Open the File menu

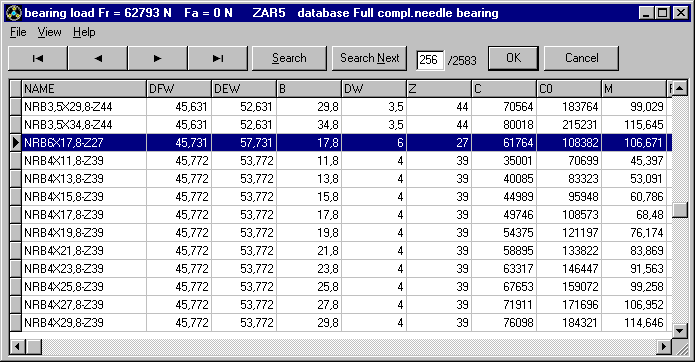tap(18, 32)
